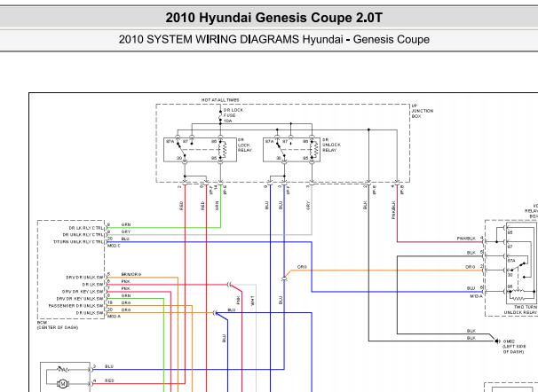Click the 'M02-C' connector label
The height and width of the screenshot is (392, 538).
point(114,246)
